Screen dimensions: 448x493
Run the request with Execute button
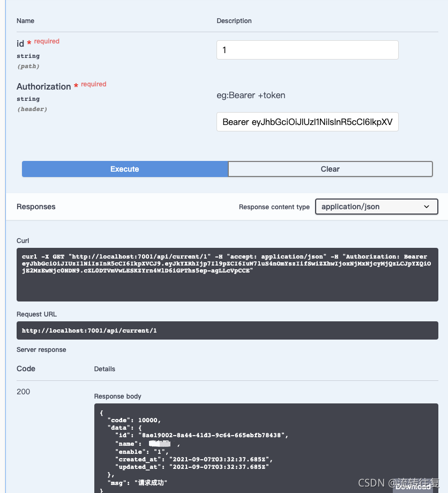[x=125, y=169]
